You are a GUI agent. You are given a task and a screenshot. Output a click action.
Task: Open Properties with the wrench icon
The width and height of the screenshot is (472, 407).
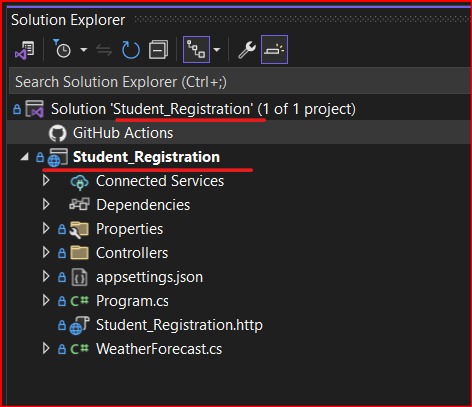247,50
